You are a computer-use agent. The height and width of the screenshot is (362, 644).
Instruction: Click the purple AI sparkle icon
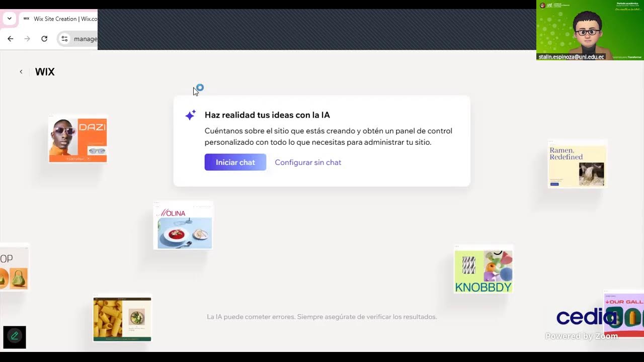[190, 115]
